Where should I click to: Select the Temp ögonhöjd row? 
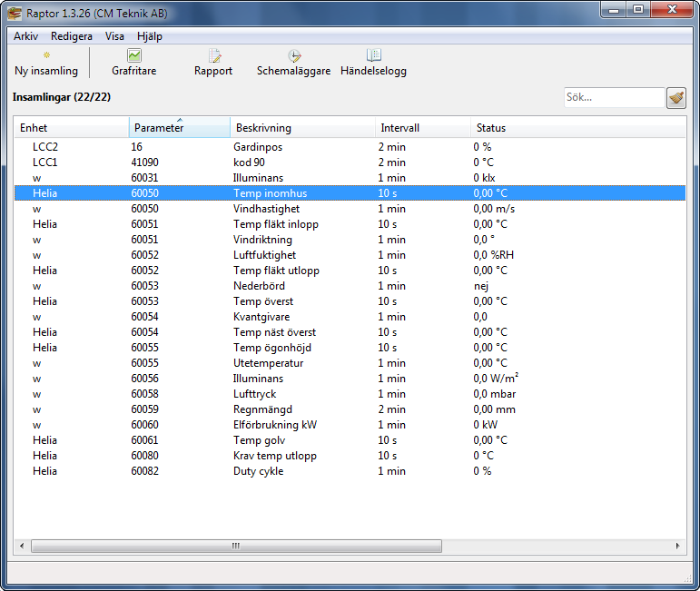[x=350, y=348]
